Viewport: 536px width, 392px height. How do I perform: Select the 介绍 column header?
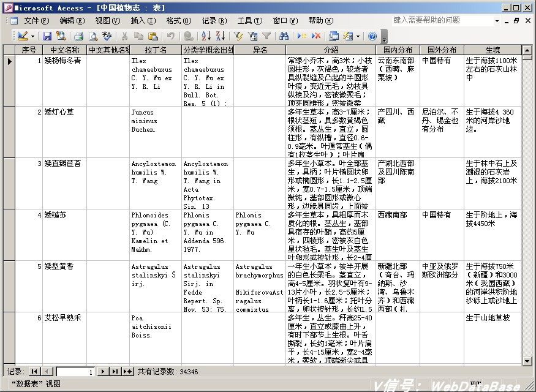click(x=331, y=50)
